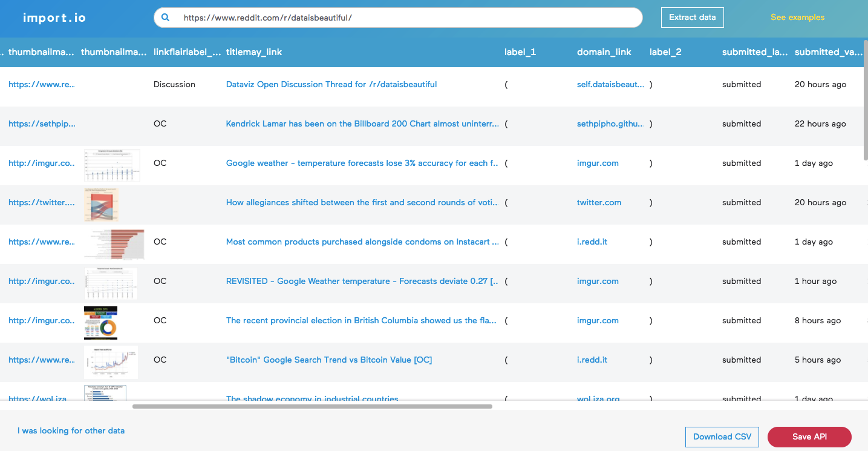Click https://twitter... thumbnail link cell
This screenshot has width=868, height=451.
pyautogui.click(x=42, y=203)
